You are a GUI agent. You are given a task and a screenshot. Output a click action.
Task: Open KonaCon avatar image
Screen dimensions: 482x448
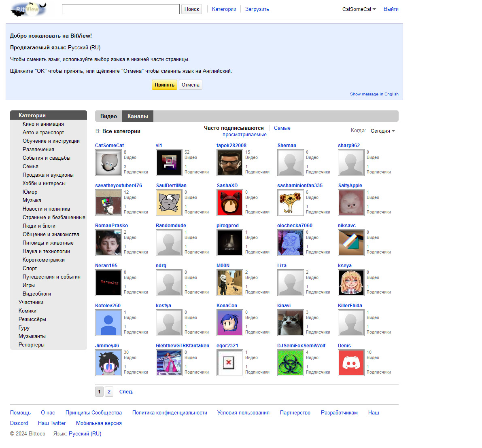229,323
